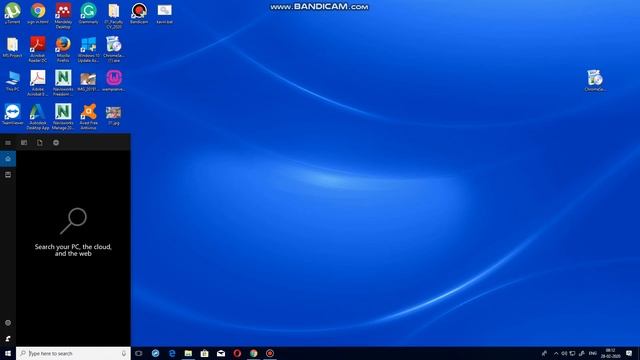Viewport: 640px width, 360px height.
Task: Select the Mendeley Desktop shortcut
Action: point(63,16)
